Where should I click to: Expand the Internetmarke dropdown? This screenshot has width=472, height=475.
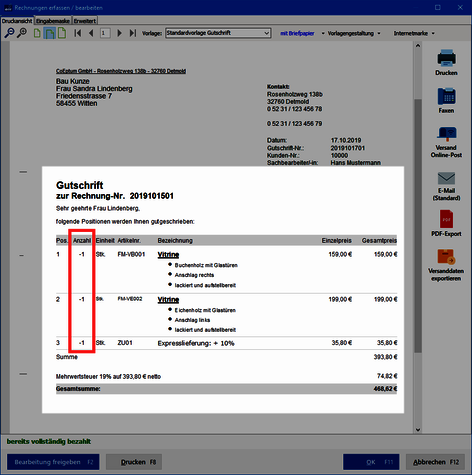tap(414, 33)
